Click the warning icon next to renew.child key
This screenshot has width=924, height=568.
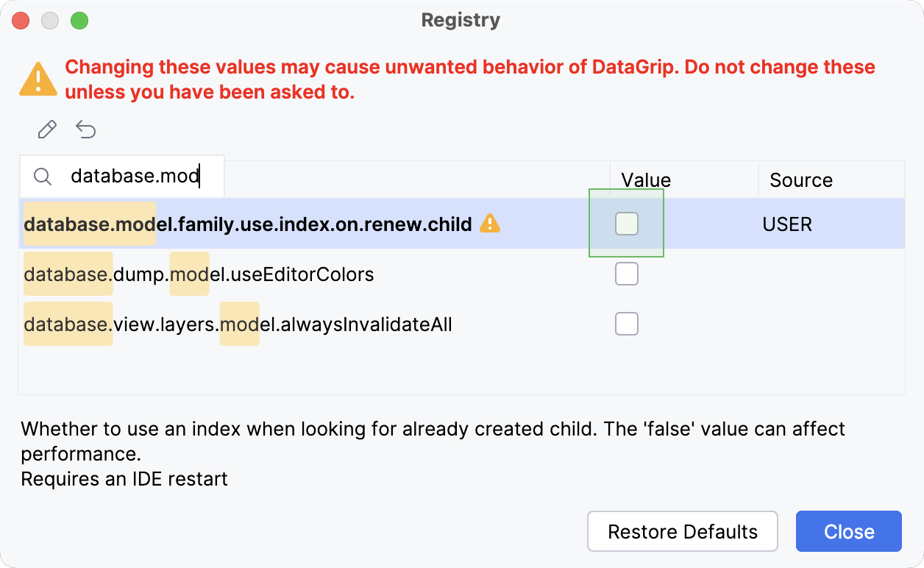[491, 224]
